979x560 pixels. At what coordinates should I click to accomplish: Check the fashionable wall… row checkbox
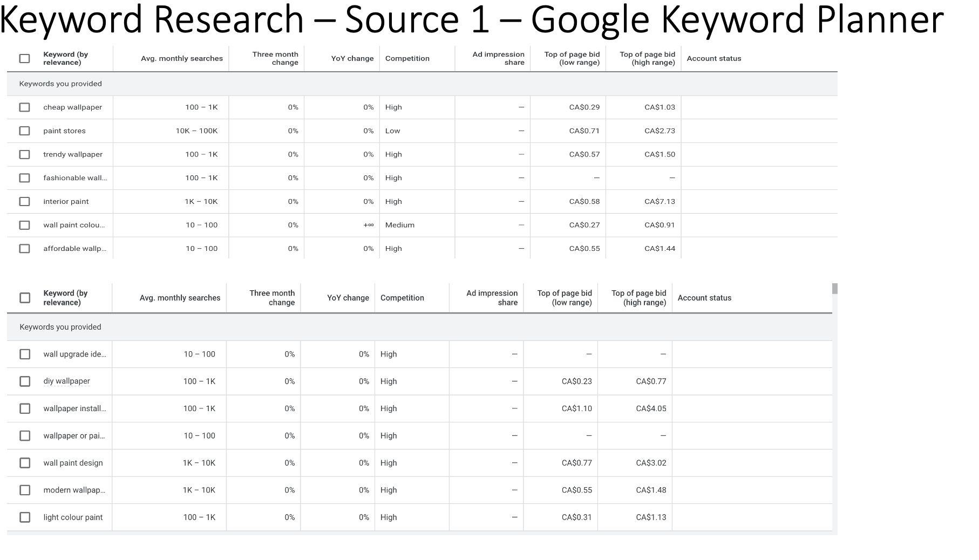point(24,178)
